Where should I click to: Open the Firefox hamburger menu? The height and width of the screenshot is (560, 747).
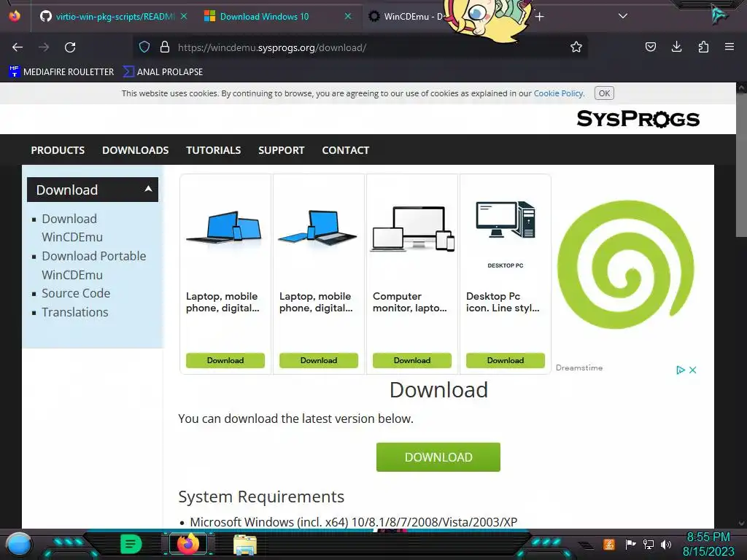pos(729,47)
